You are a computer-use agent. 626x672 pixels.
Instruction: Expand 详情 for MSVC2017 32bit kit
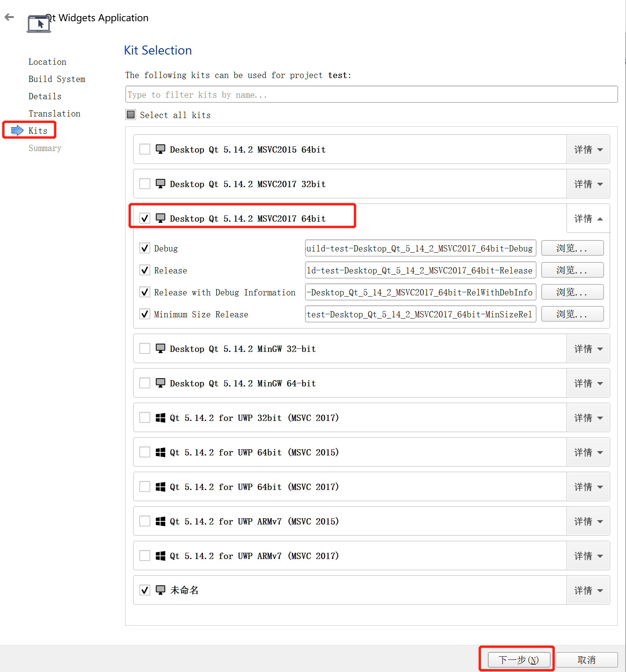(588, 184)
